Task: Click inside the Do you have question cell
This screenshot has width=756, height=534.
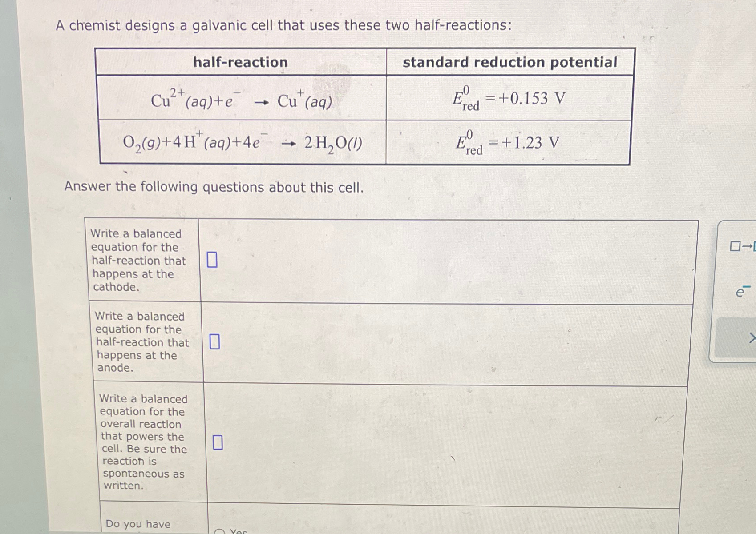Action: point(138,524)
